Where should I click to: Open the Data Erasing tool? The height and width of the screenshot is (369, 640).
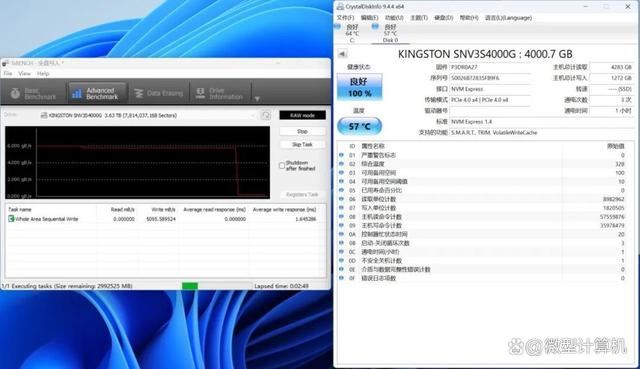tap(158, 93)
